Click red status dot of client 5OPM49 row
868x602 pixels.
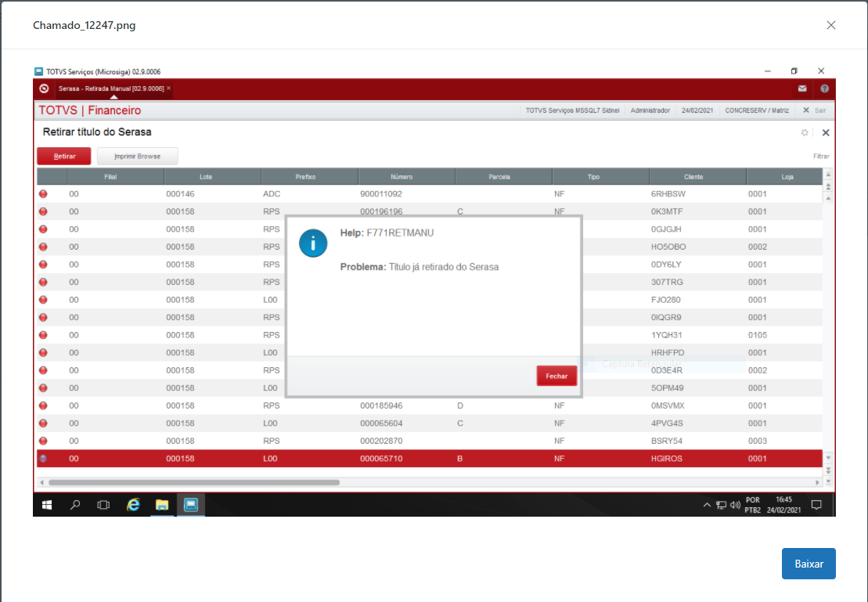tap(43, 388)
